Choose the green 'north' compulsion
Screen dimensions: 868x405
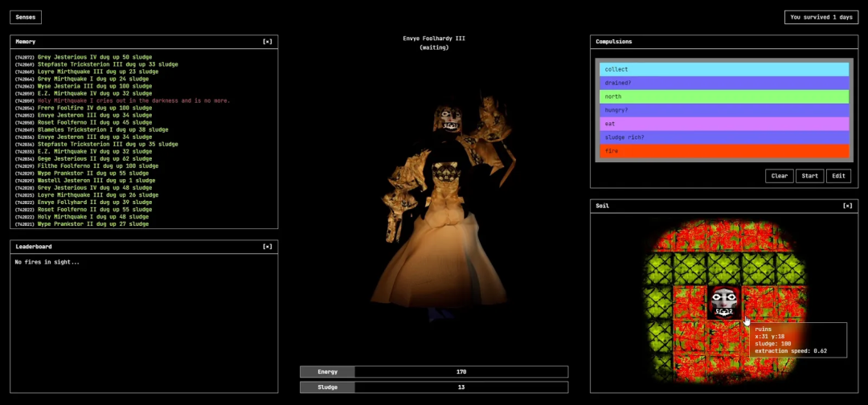[724, 97]
